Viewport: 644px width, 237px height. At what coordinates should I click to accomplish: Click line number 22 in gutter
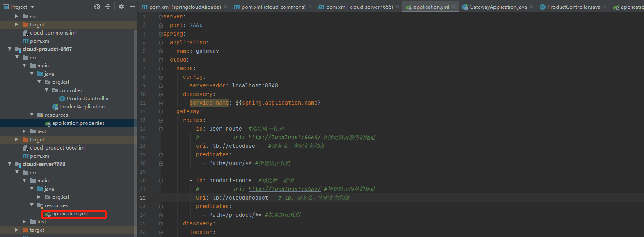(x=143, y=198)
